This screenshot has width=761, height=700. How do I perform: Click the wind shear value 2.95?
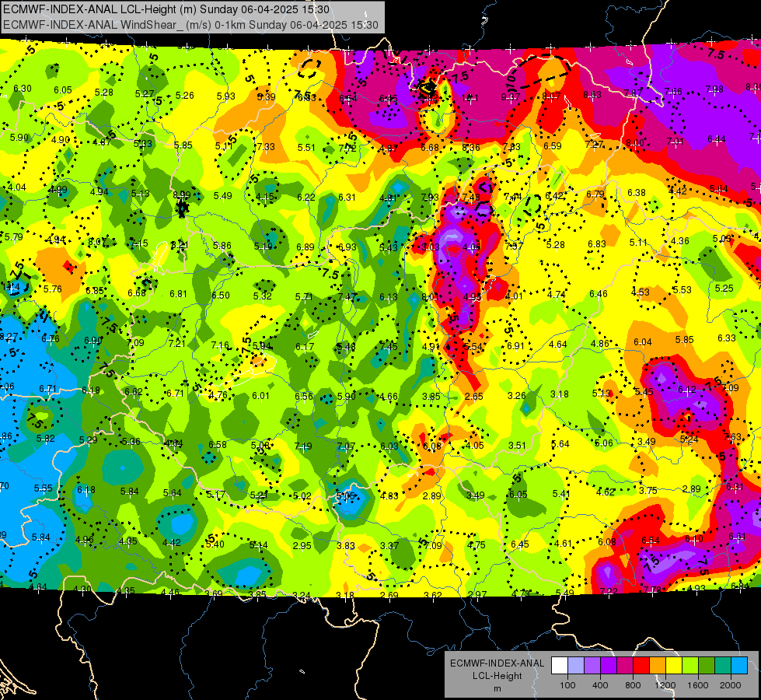tap(302, 545)
